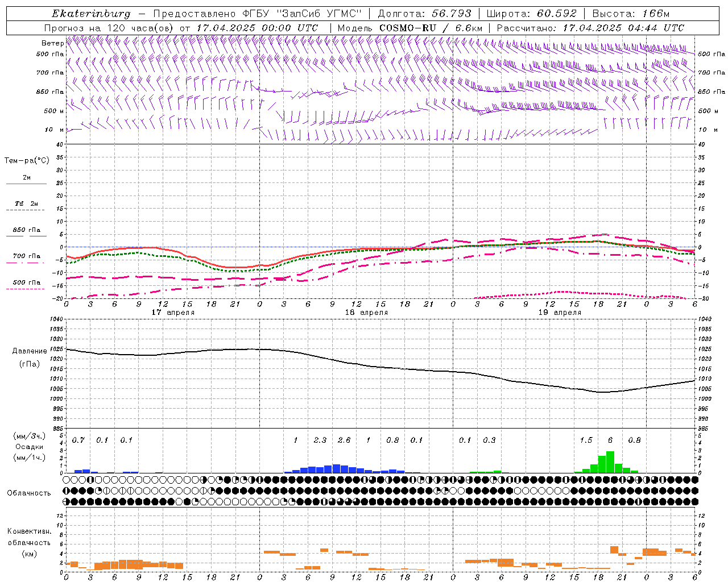The width and height of the screenshot is (728, 582).
Task: Click the 'Давление' pressure panel label
Action: pos(30,351)
